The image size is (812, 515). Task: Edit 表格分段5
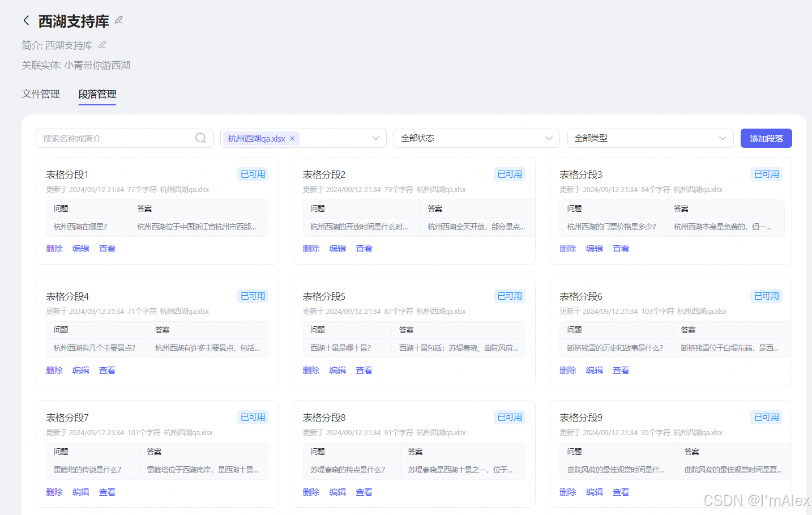click(338, 370)
